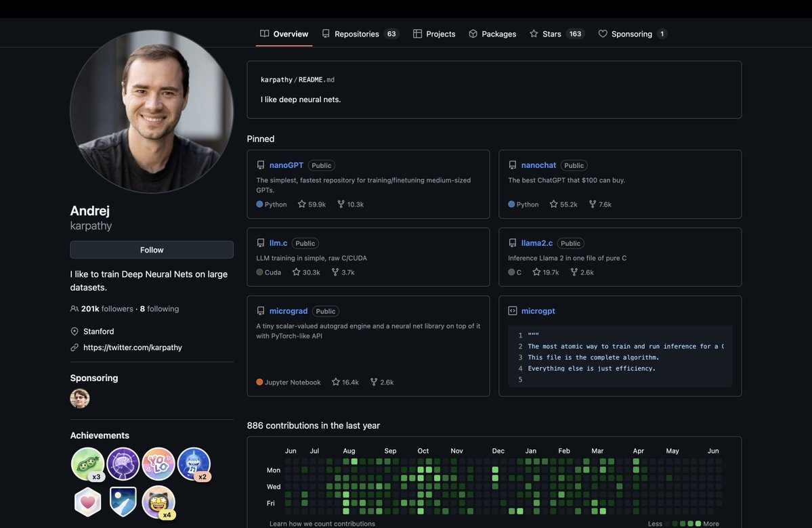Click the Pair Extraordinaire x3 achievement badge
Screen dimensions: 812x528
coord(87,464)
